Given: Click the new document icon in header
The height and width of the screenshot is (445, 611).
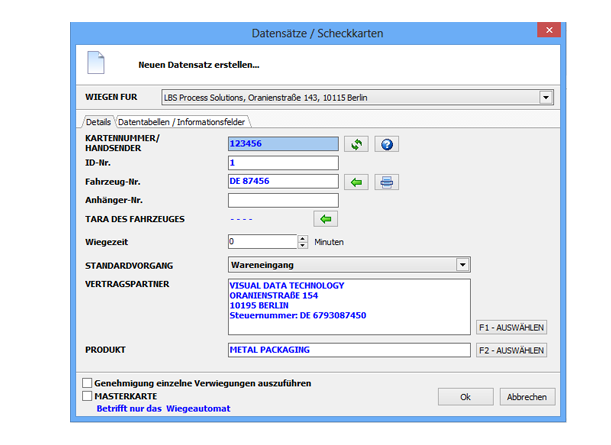Looking at the screenshot, I should (x=96, y=63).
